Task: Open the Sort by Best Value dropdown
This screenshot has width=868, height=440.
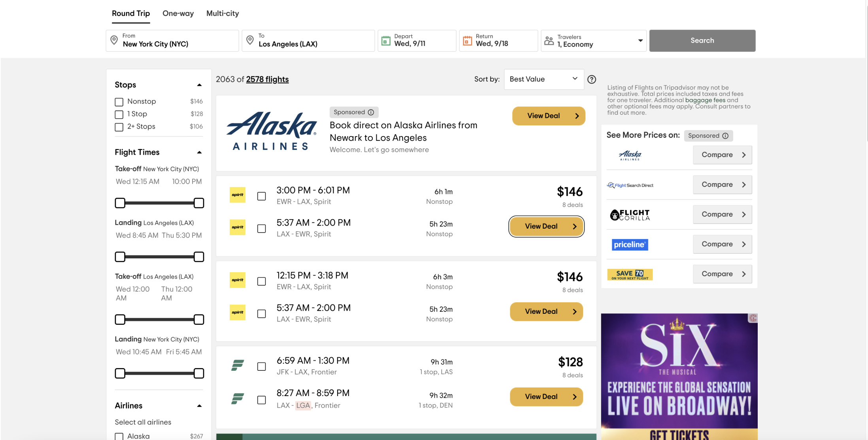Action: pos(544,79)
